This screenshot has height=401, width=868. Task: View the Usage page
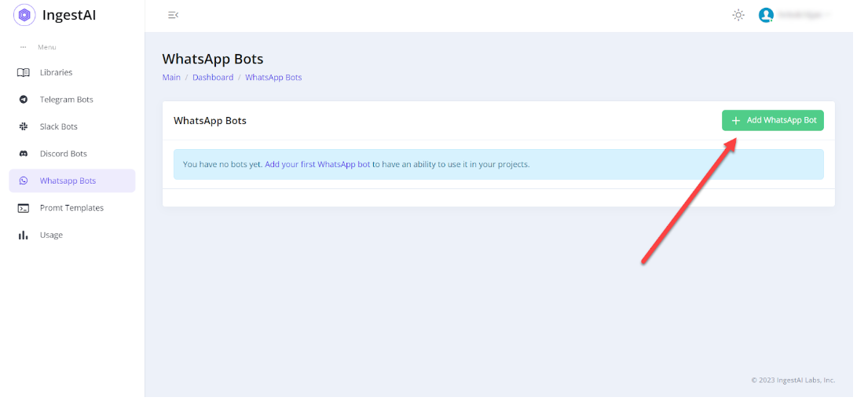click(72, 235)
